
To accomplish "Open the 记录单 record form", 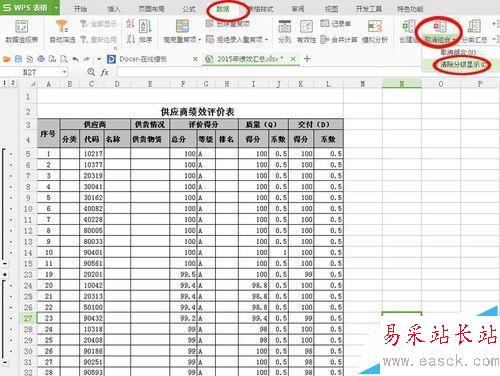I will tap(336, 24).
